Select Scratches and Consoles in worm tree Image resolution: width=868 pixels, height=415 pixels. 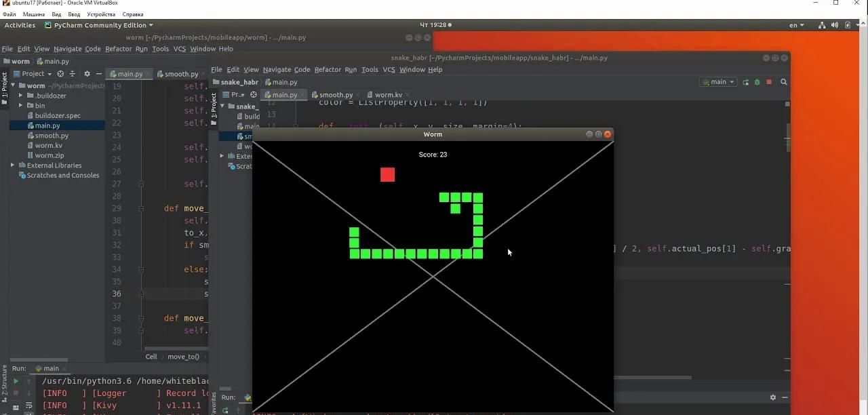click(x=58, y=175)
